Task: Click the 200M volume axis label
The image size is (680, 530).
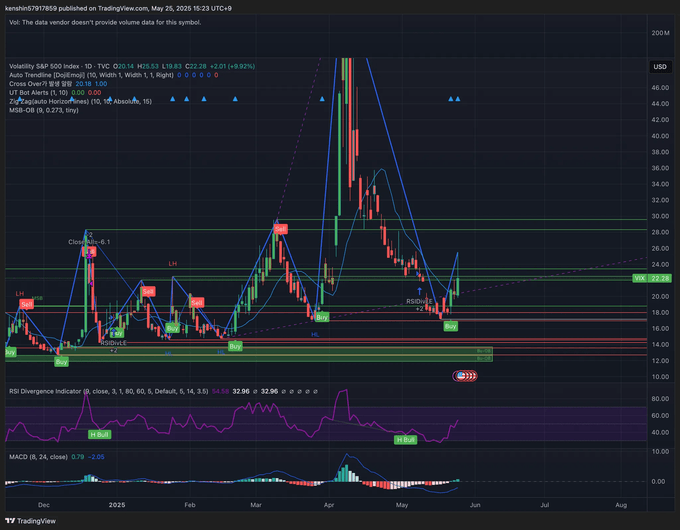Action: [660, 33]
